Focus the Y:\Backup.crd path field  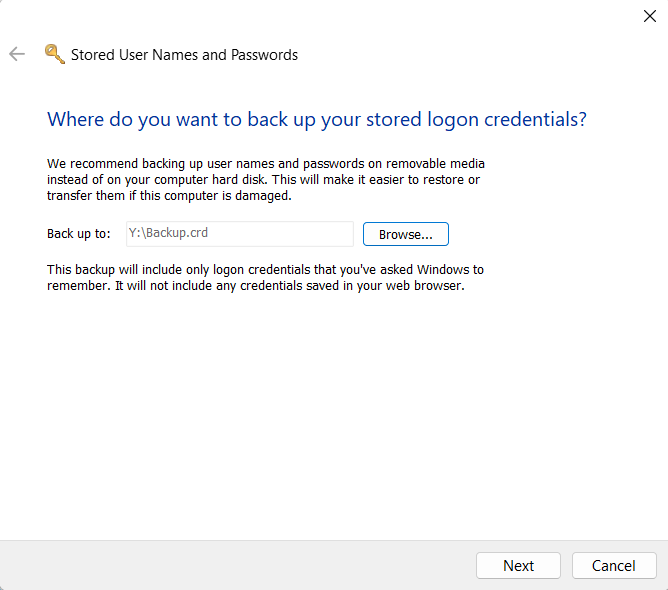click(239, 233)
